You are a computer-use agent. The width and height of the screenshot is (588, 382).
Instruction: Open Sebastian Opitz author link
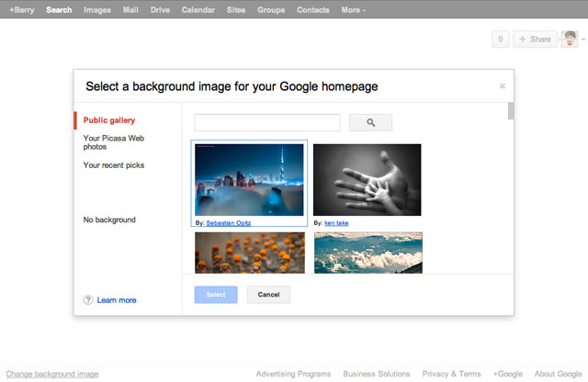pyautogui.click(x=229, y=222)
